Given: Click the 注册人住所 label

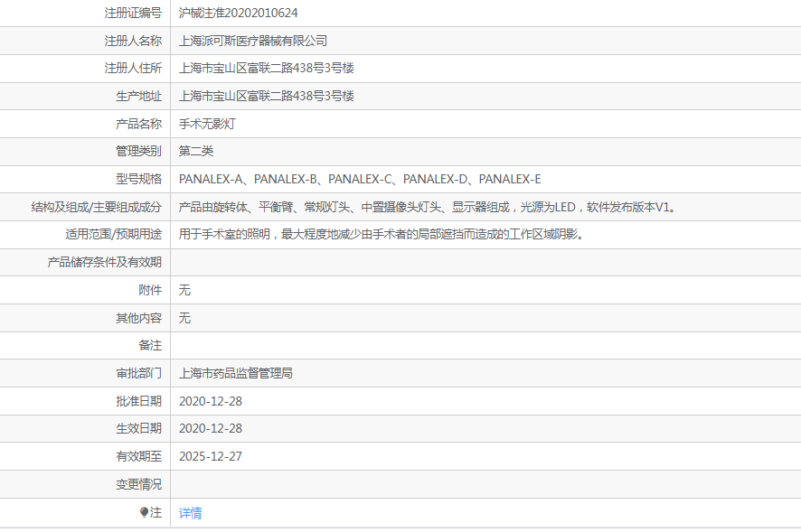Looking at the screenshot, I should pyautogui.click(x=133, y=68).
